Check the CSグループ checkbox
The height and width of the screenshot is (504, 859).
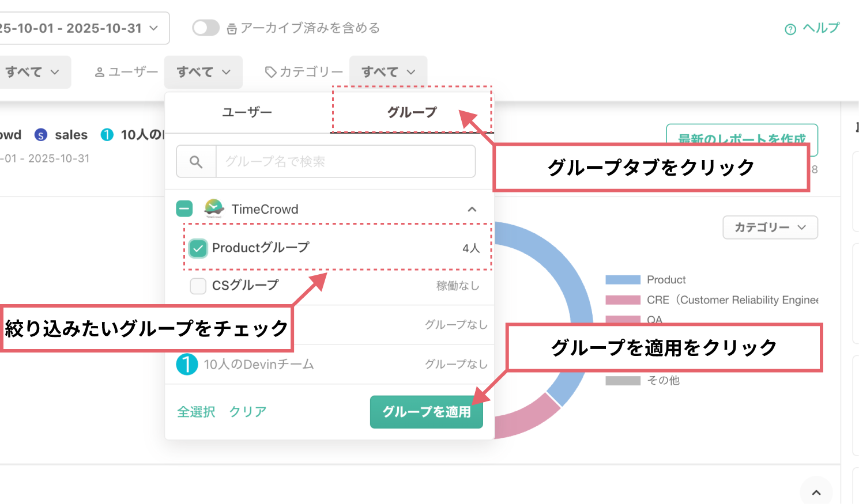(x=198, y=285)
